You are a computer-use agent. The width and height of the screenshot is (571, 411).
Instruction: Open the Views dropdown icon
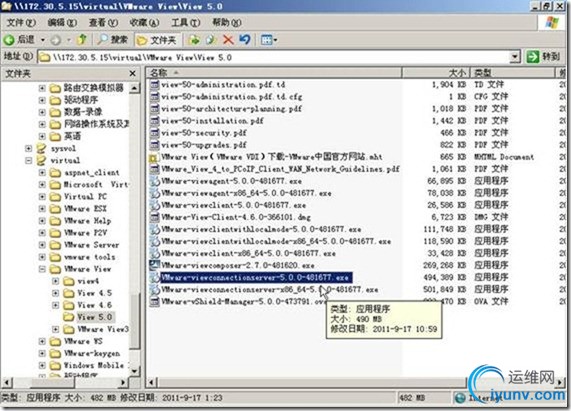[269, 40]
